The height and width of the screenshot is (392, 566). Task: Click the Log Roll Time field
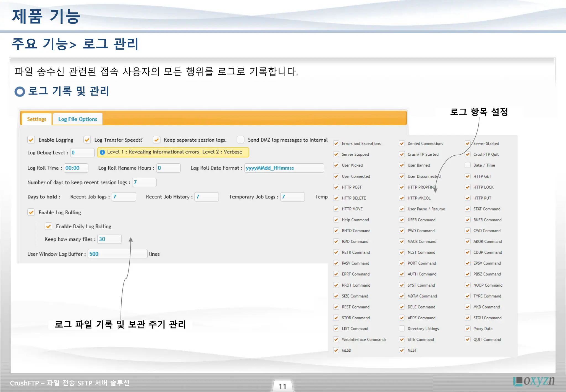point(76,168)
